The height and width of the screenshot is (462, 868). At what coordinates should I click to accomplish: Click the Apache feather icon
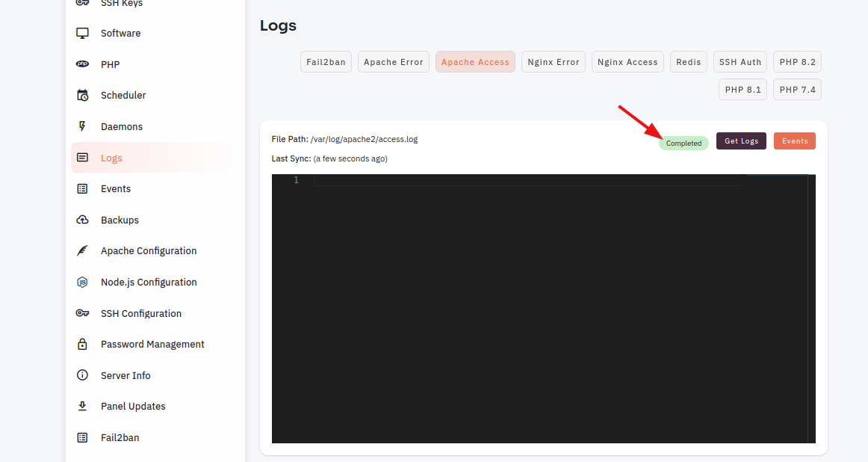point(82,251)
